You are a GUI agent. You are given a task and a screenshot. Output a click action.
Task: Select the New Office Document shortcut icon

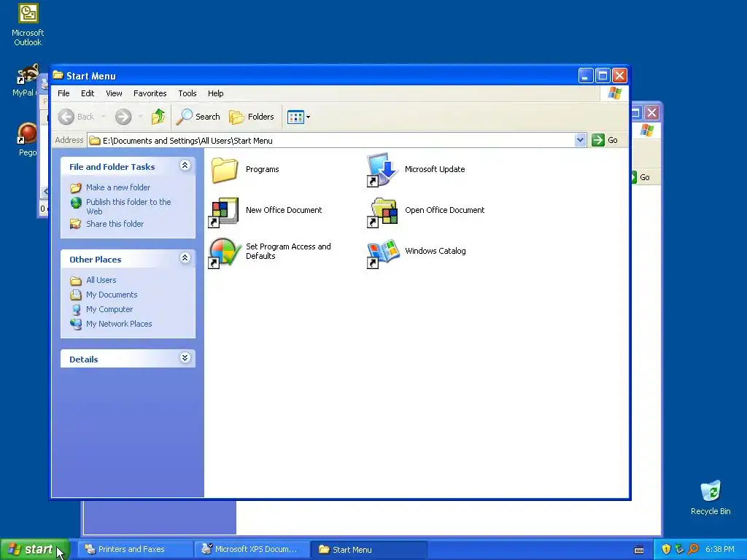point(223,212)
